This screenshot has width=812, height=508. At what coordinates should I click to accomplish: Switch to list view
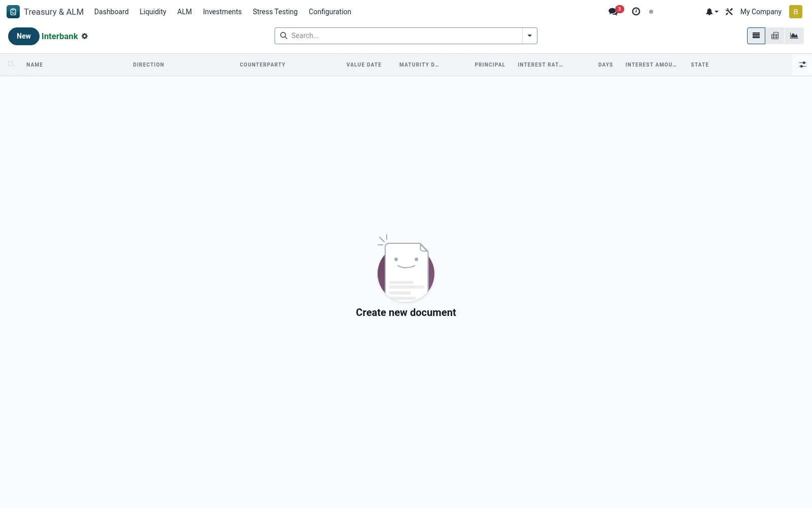click(756, 36)
